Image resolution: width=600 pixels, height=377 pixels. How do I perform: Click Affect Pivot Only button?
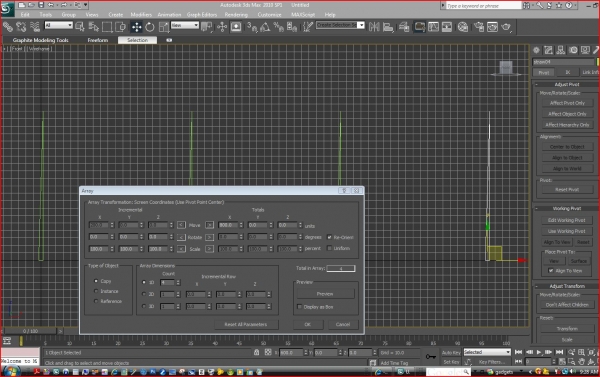coord(567,103)
